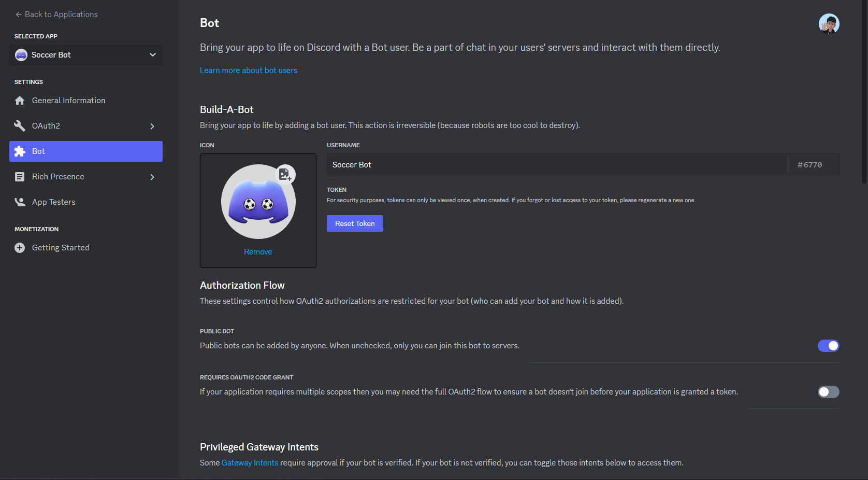The width and height of the screenshot is (868, 480).
Task: Enable the Requires OAuth2 Code Grant toggle
Action: pos(828,392)
